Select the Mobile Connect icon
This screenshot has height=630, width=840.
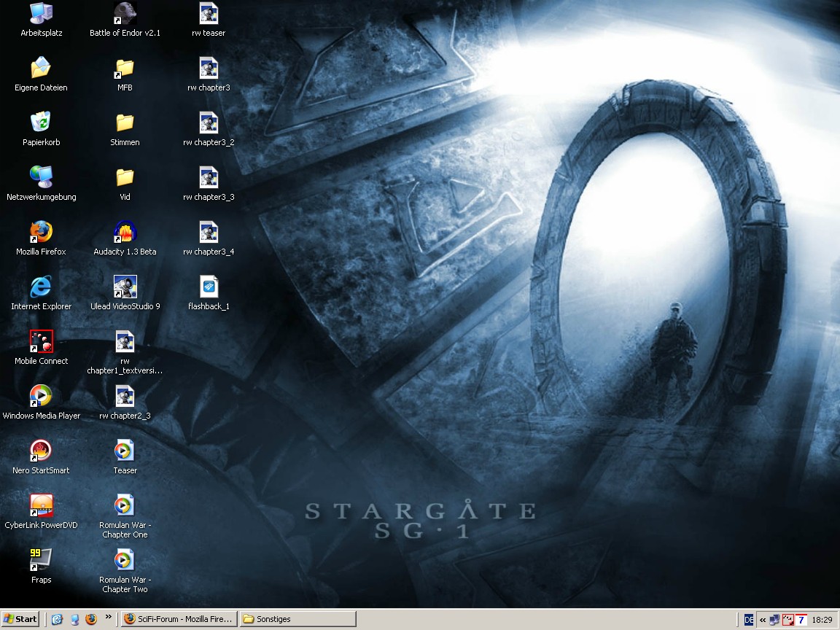pyautogui.click(x=41, y=342)
